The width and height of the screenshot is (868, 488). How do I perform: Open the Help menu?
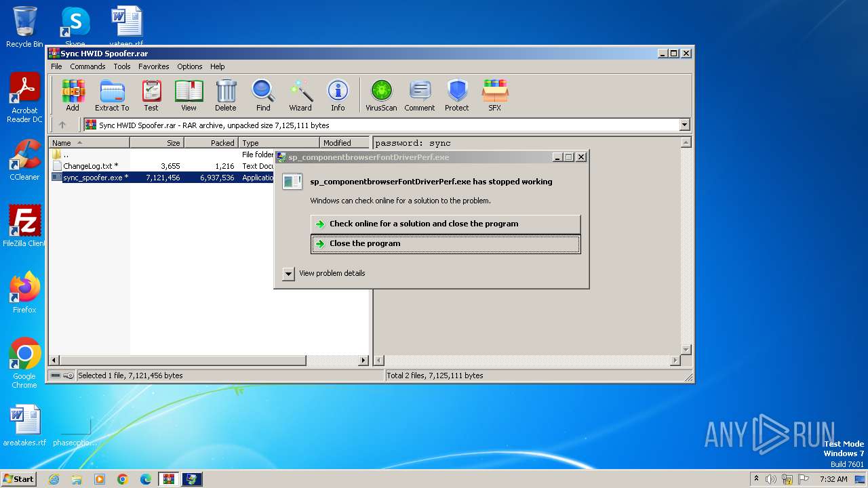(217, 66)
